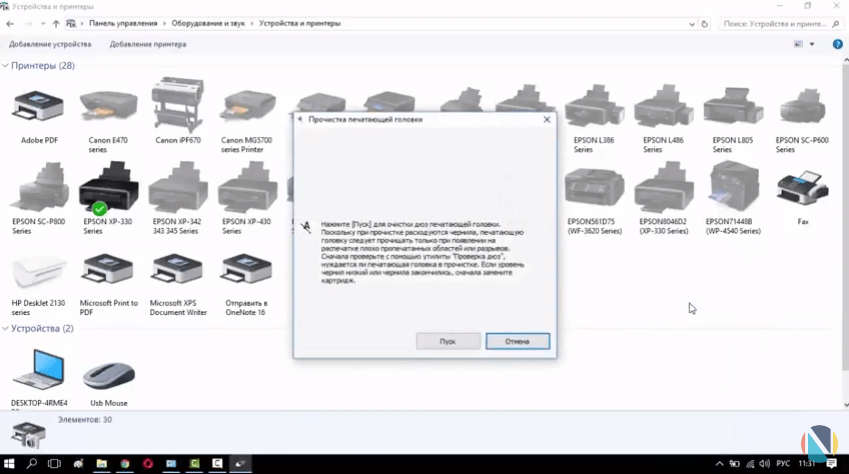The image size is (849, 474).
Task: Select the DESKTOP-4RME4 computer device
Action: tap(38, 370)
